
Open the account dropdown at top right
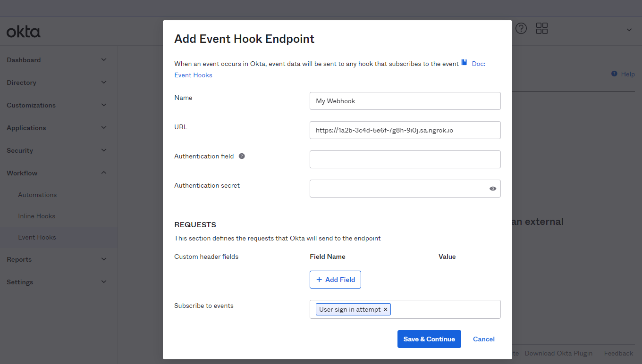coord(629,29)
